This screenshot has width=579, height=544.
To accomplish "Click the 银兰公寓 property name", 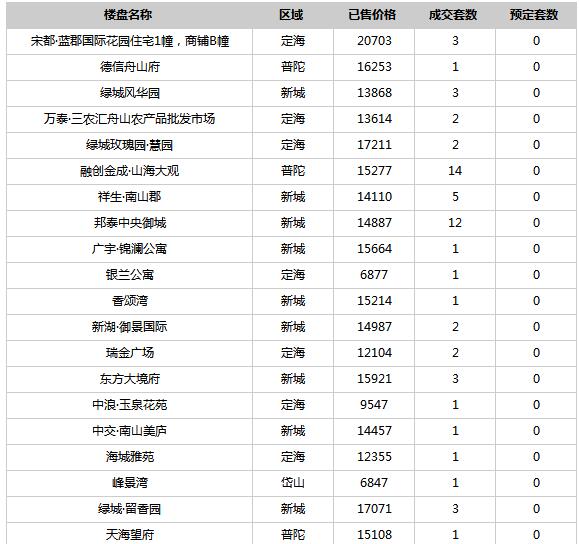I will [130, 275].
